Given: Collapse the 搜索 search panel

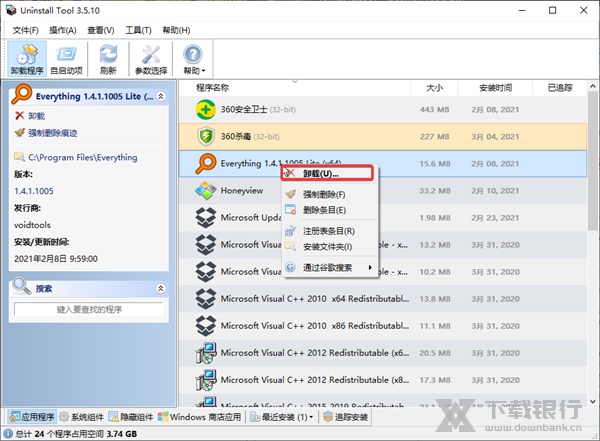Looking at the screenshot, I should click(162, 288).
